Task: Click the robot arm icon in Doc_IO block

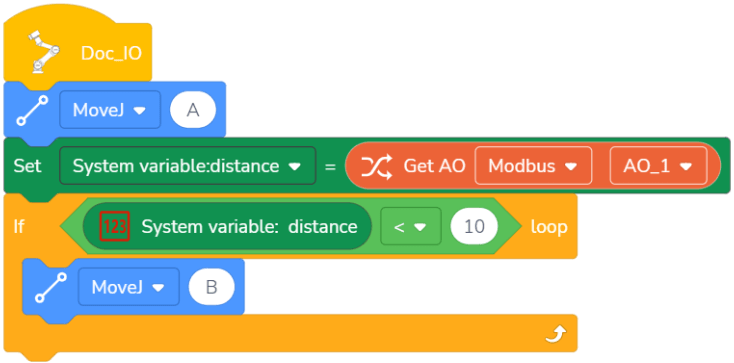Action: coord(44,52)
